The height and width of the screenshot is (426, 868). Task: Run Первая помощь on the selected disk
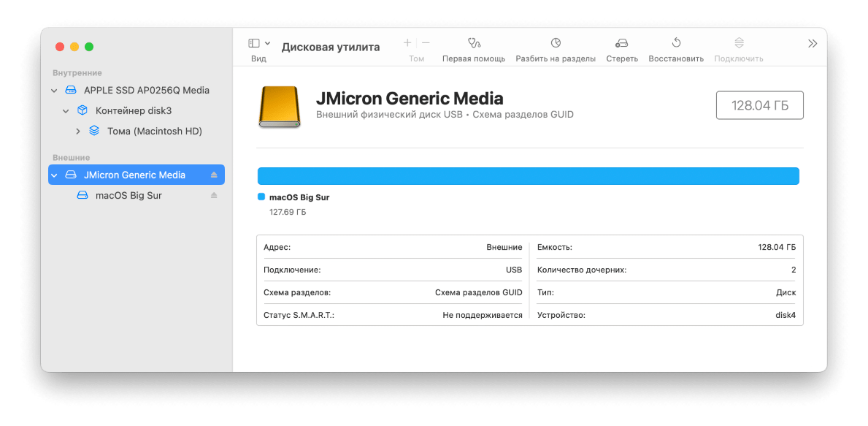[473, 44]
